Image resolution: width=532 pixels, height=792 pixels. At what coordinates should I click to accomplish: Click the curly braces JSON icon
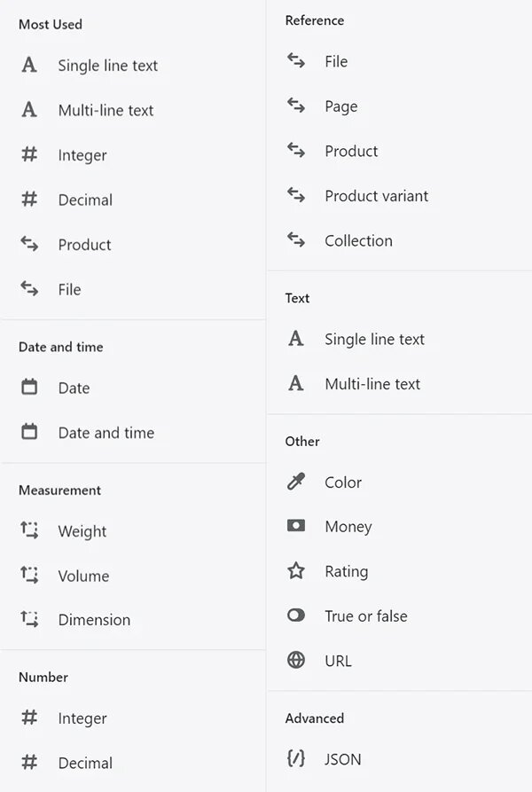click(296, 758)
